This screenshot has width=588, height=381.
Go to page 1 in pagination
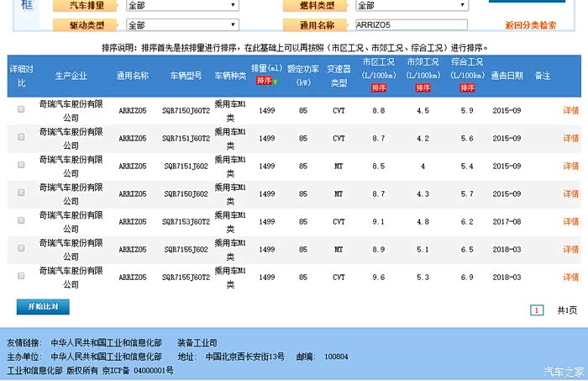pyautogui.click(x=536, y=310)
